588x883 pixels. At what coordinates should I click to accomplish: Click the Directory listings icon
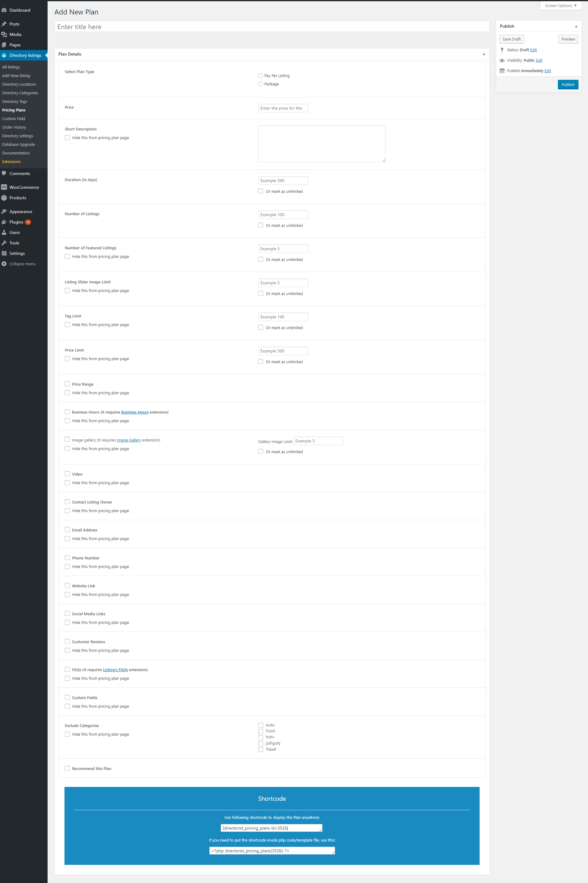[x=4, y=56]
